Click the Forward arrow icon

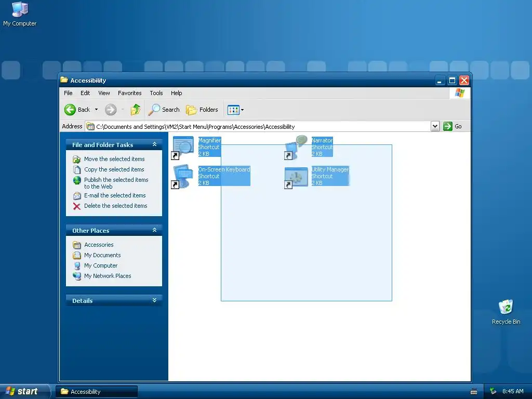coord(111,110)
